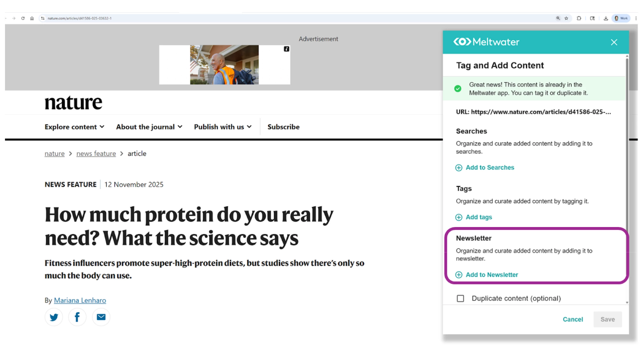Expand the Explore content menu
644x352 pixels.
pos(74,127)
